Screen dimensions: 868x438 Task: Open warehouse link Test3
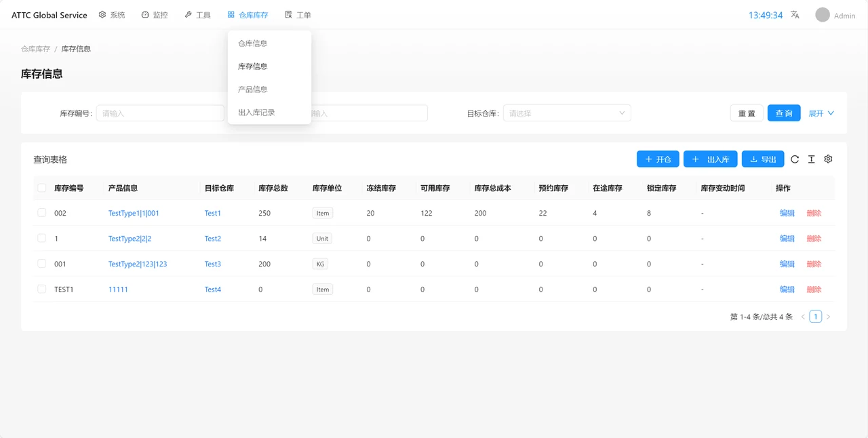213,264
